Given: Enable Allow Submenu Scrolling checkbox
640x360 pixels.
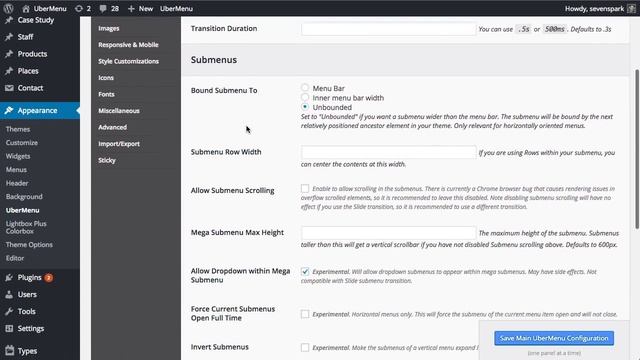Looking at the screenshot, I should pyautogui.click(x=305, y=188).
